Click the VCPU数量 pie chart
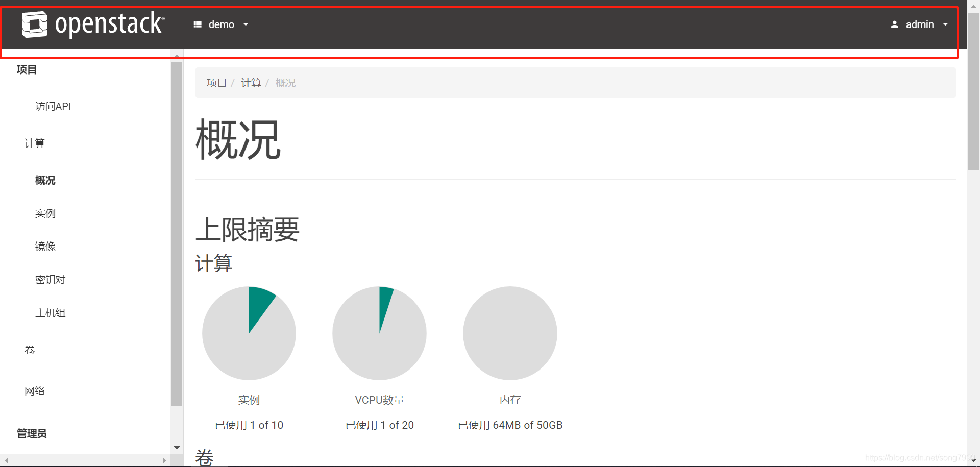 click(379, 333)
